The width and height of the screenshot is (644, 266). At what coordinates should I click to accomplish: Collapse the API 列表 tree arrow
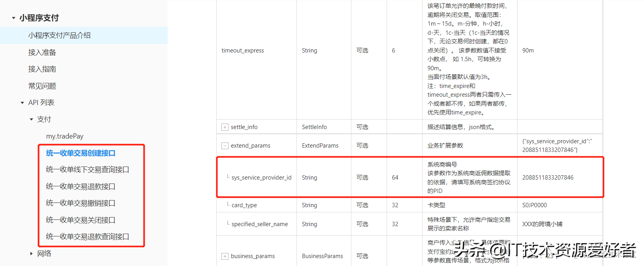(22, 103)
